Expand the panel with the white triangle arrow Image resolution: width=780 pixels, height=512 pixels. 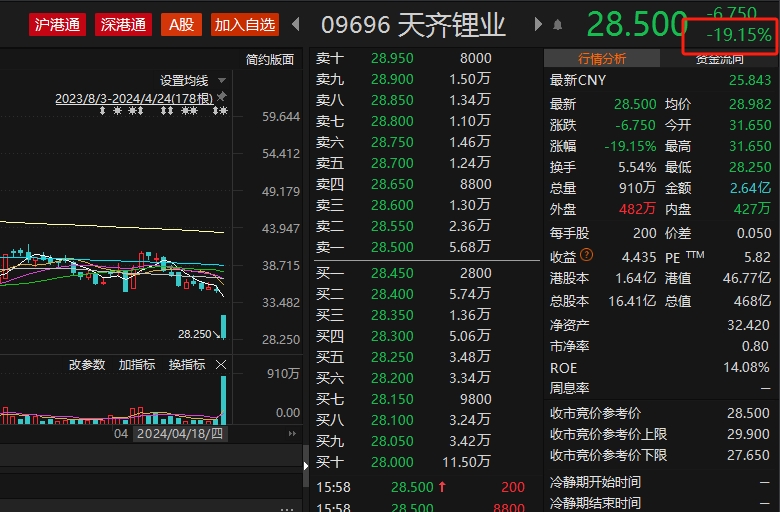[x=305, y=466]
